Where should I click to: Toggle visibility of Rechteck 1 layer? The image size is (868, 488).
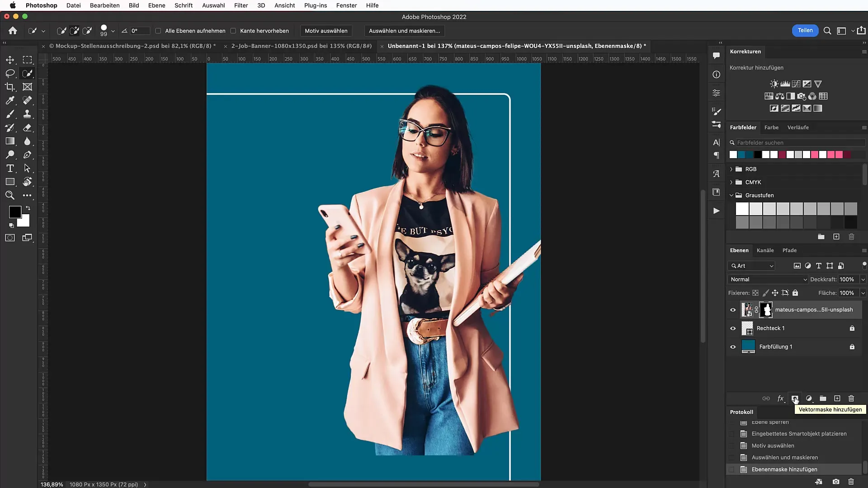pos(733,328)
